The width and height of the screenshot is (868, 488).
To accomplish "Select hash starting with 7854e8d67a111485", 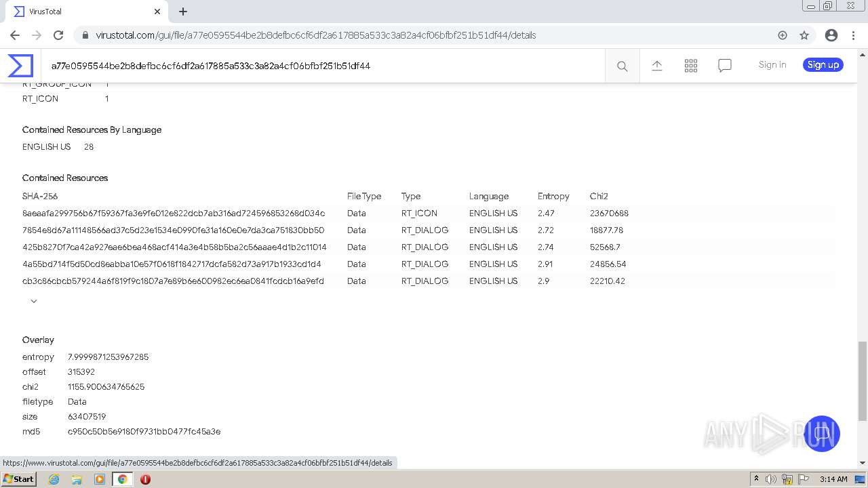I will point(173,230).
